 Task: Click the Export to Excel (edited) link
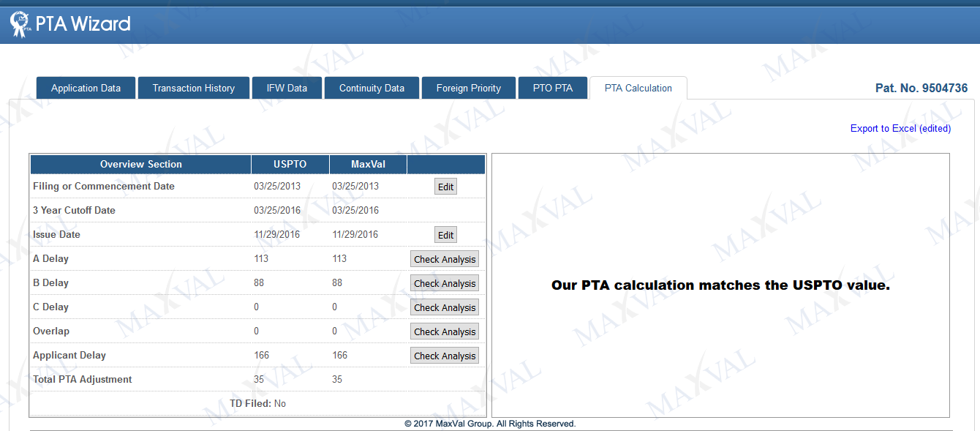pos(900,128)
